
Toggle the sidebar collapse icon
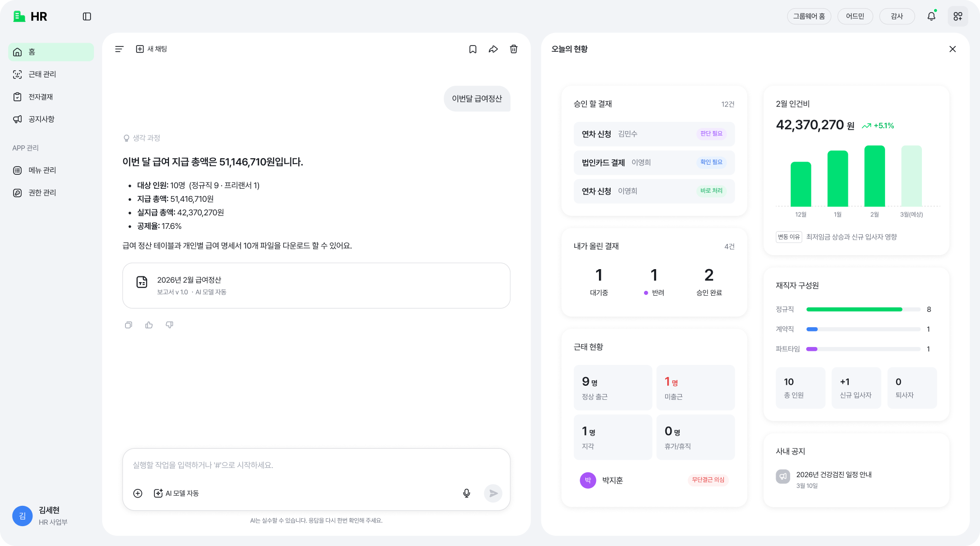[x=87, y=16]
